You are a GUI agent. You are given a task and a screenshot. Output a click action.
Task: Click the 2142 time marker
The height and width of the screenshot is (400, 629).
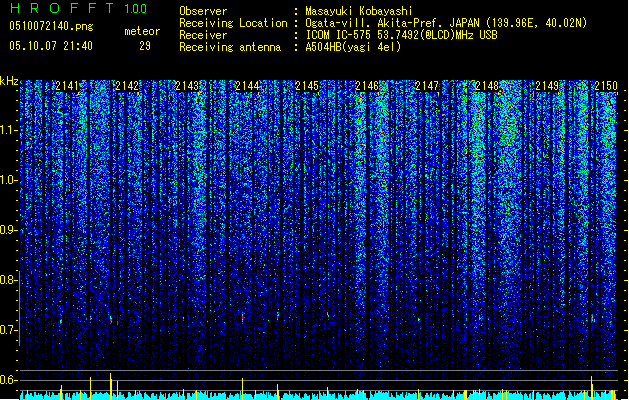pyautogui.click(x=127, y=86)
